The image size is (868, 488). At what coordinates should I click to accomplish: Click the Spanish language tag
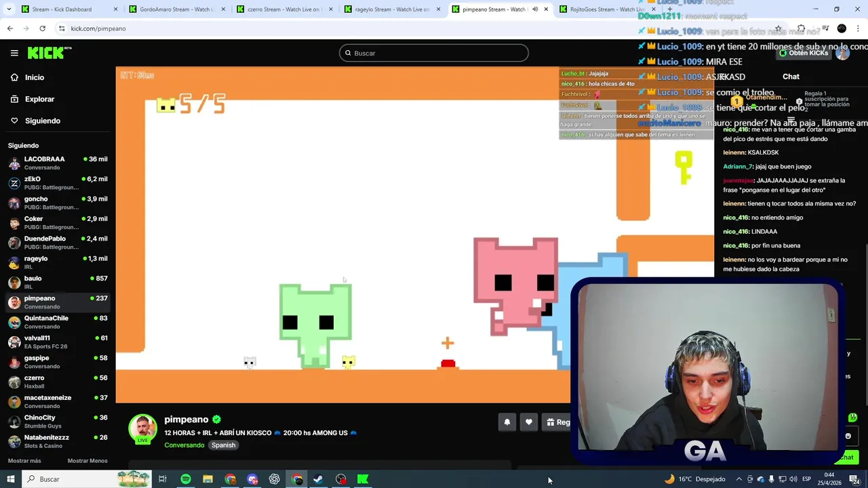pyautogui.click(x=223, y=445)
